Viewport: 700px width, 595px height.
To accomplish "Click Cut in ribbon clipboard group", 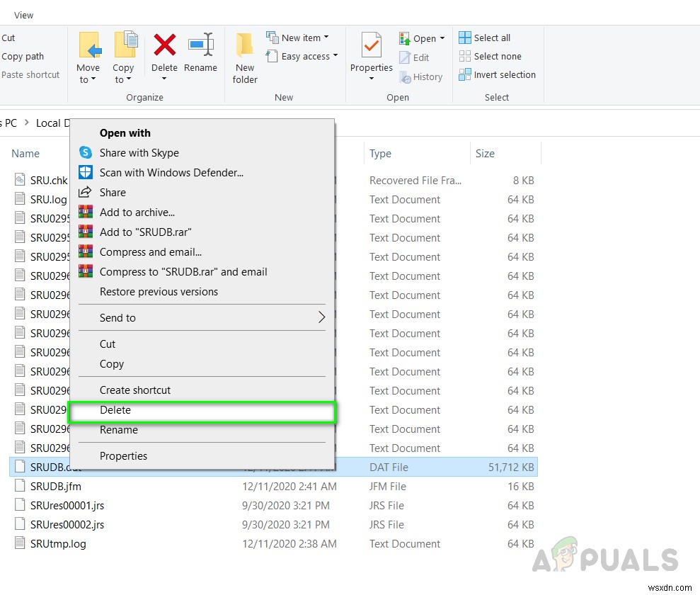I will point(8,38).
